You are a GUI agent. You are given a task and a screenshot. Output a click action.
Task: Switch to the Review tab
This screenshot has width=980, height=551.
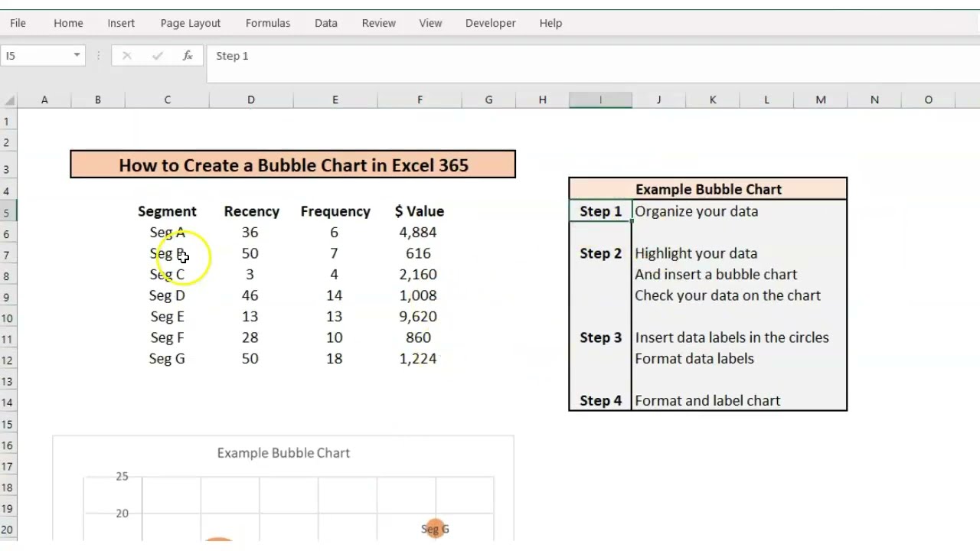(x=379, y=23)
